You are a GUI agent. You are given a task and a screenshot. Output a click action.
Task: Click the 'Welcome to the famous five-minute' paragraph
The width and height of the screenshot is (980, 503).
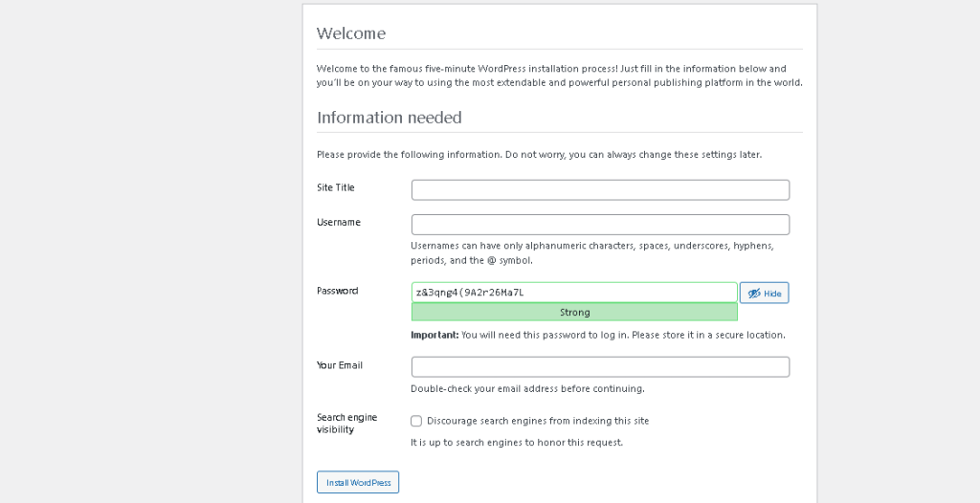click(559, 76)
